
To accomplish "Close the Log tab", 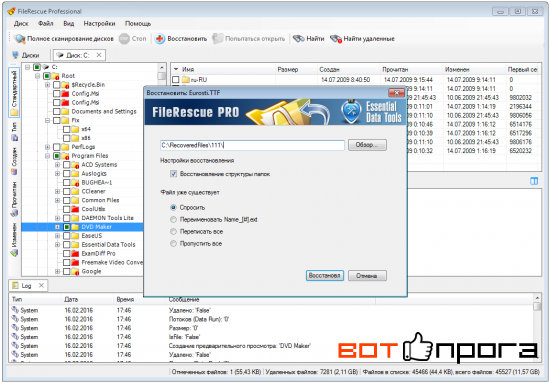I will coord(41,285).
